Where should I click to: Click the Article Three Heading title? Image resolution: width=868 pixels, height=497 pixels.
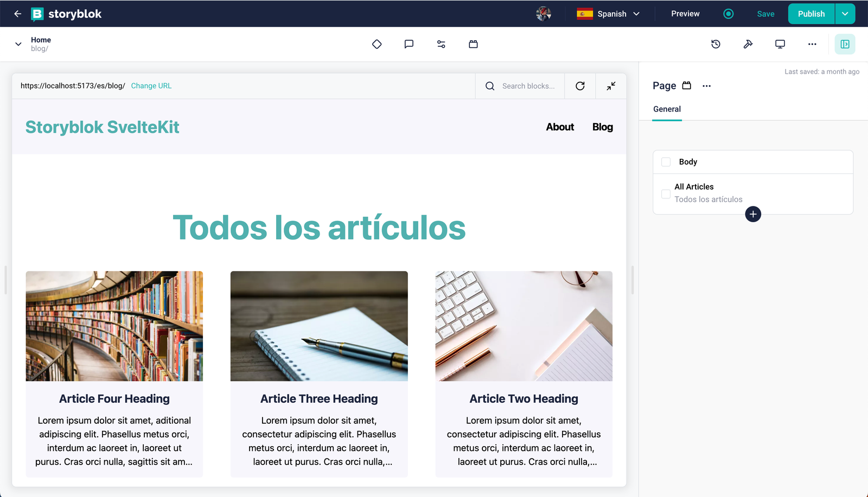pos(319,399)
